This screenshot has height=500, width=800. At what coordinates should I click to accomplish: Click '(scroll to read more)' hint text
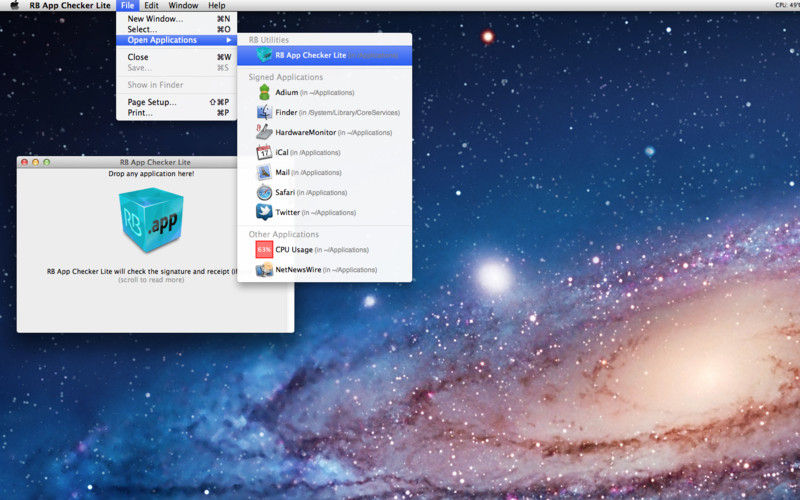pos(151,280)
